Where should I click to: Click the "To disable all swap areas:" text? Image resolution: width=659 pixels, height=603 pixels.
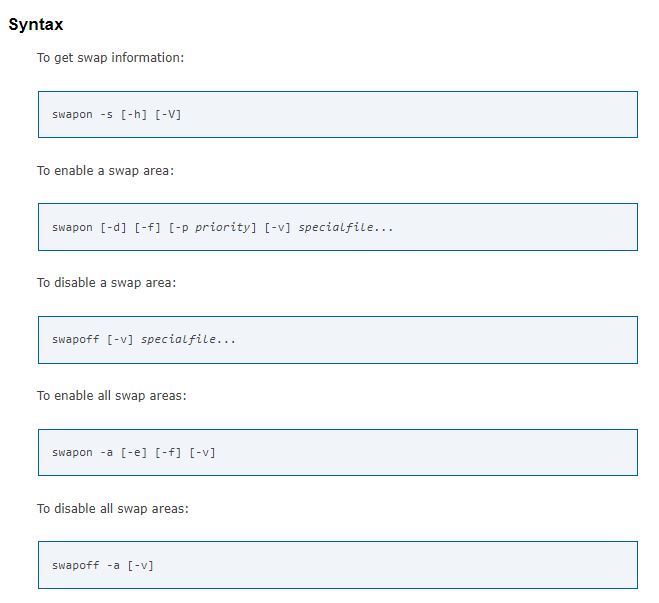click(113, 509)
